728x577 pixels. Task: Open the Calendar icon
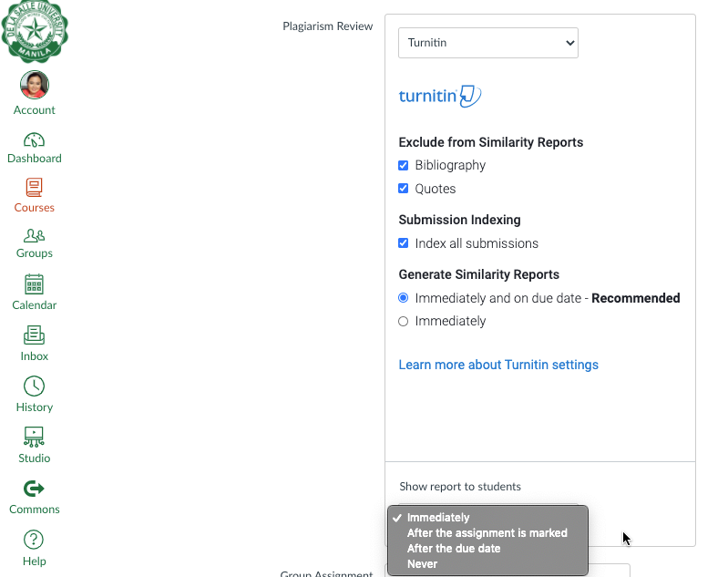point(34,283)
